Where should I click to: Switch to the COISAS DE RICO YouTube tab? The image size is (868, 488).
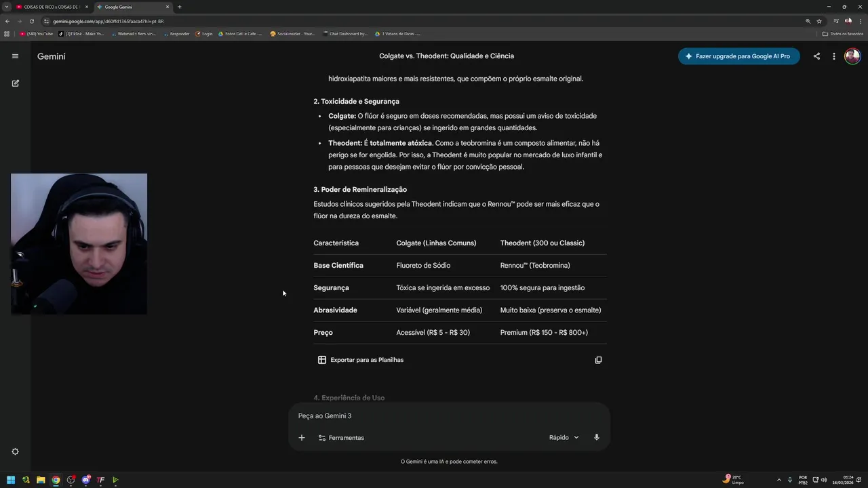tap(51, 7)
